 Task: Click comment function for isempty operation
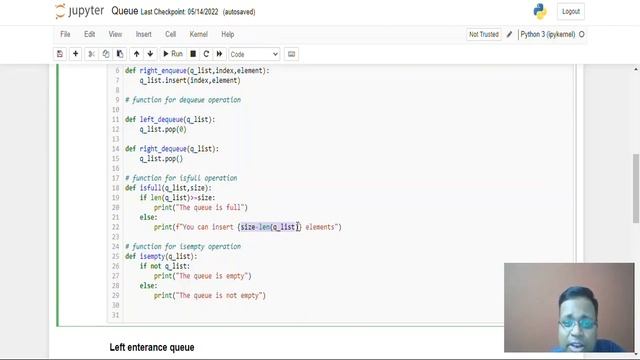183,247
